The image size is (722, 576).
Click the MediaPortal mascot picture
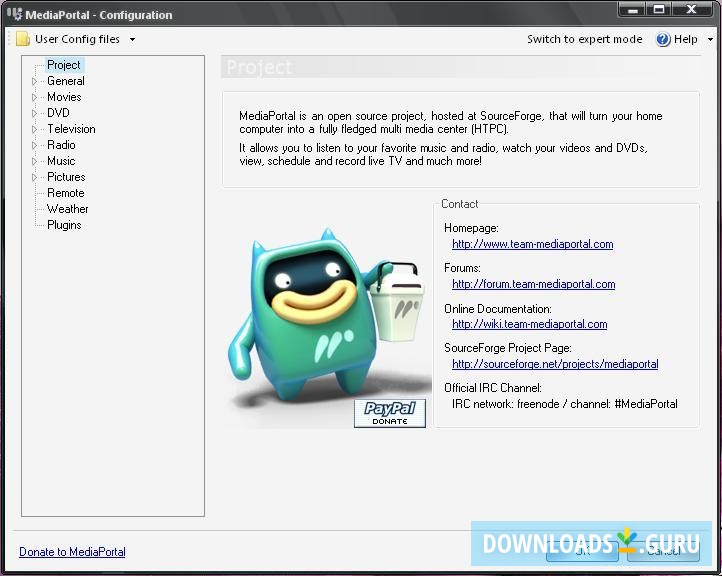(326, 320)
